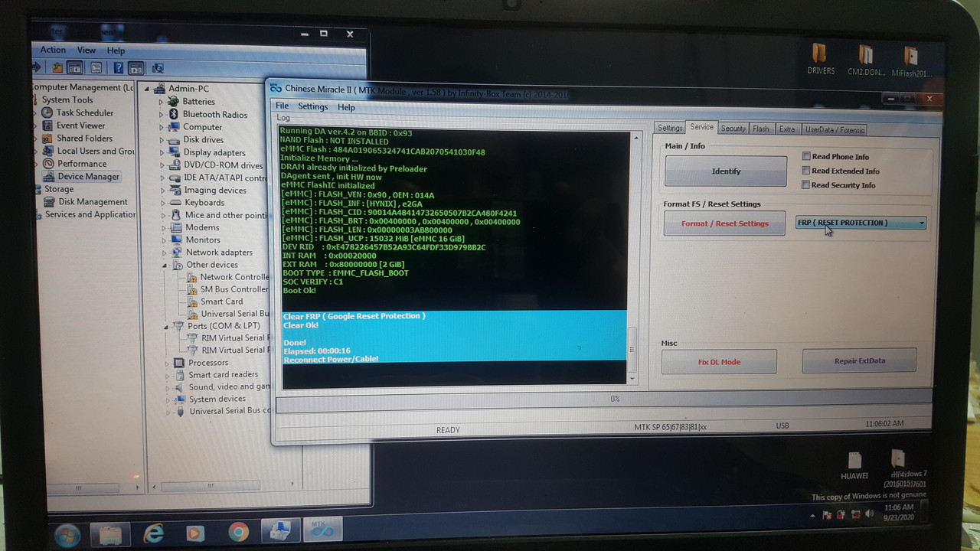Open the Settings menu in Chinese Miracle II

[x=312, y=106]
